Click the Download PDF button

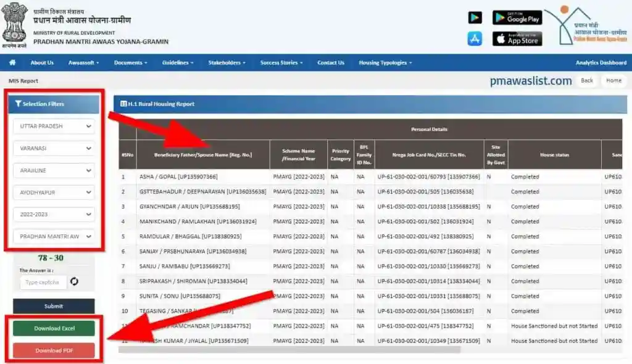(54, 350)
